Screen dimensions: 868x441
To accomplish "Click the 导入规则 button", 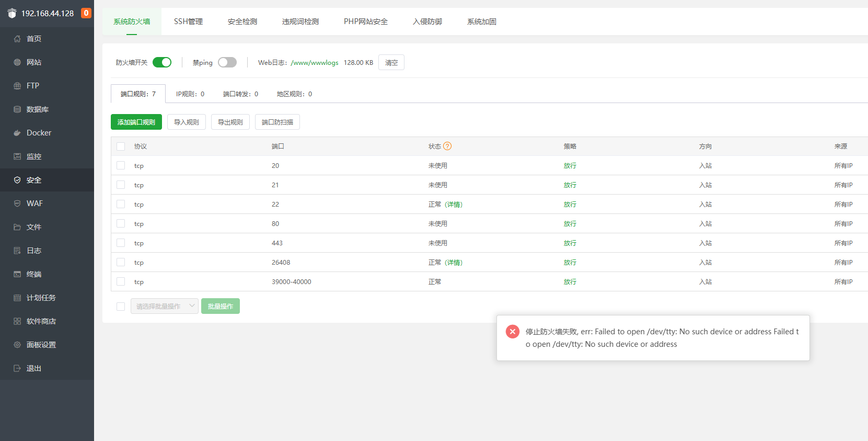I will [187, 122].
